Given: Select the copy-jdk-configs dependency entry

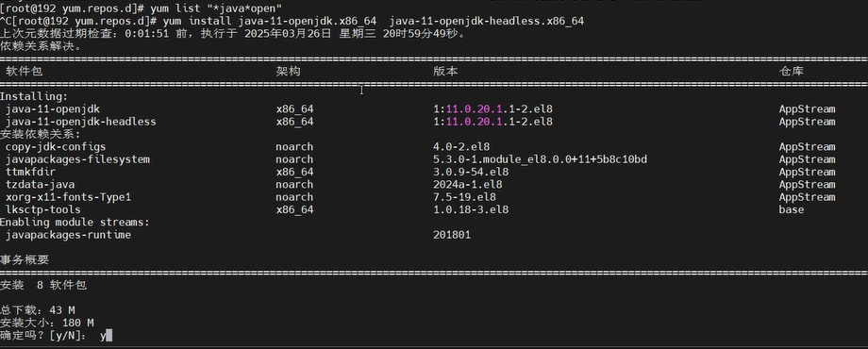Looking at the screenshot, I should (56, 146).
